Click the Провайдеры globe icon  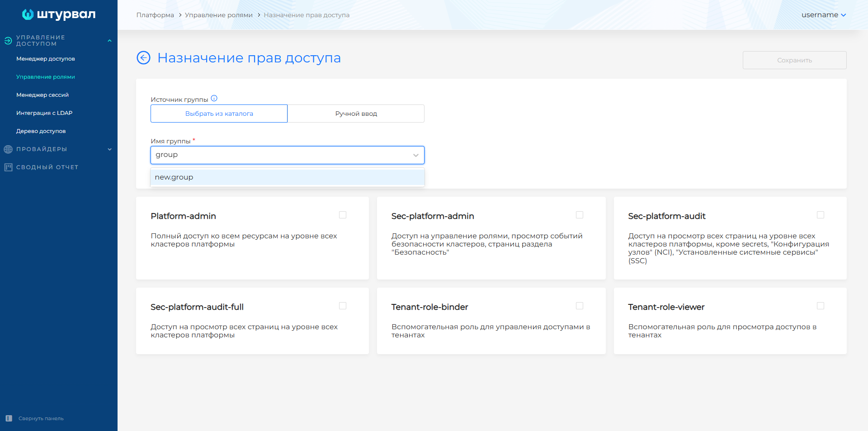[8, 149]
